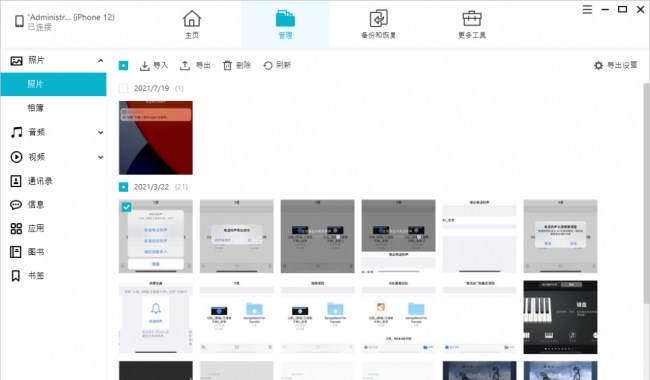Toggle the select-all checkbox in toolbar
Screen dimensions: 650x380
pos(124,65)
